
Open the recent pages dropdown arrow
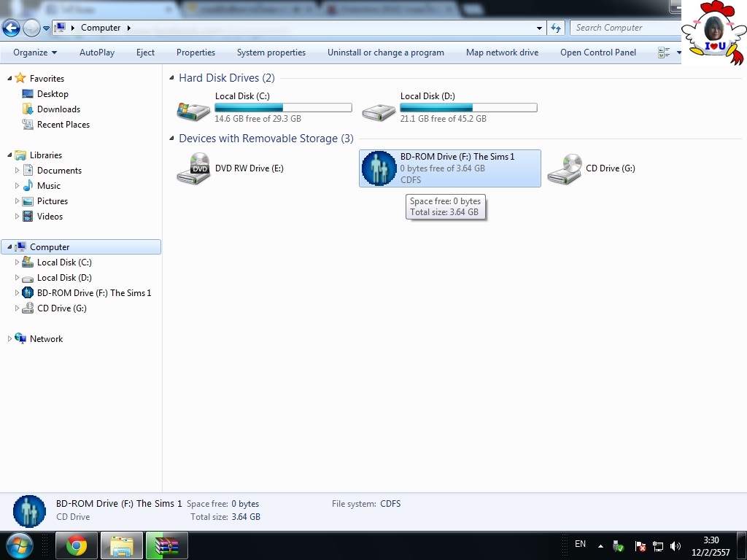point(46,28)
